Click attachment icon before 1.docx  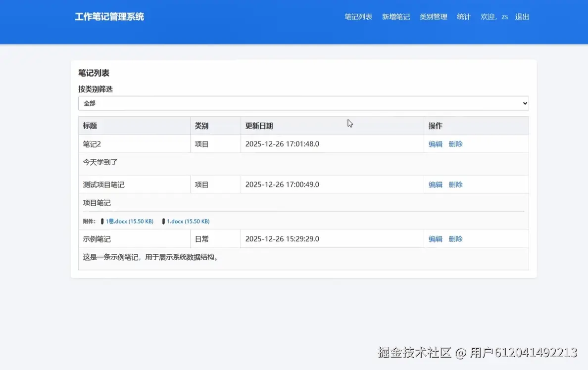(163, 222)
